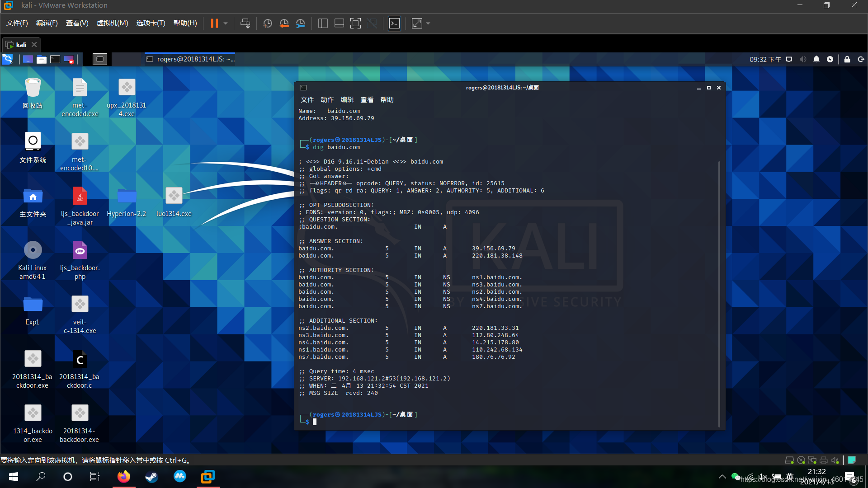This screenshot has width=868, height=488.
Task: Select the Kali Linux amd64 1 disc icon
Action: pyautogui.click(x=33, y=260)
